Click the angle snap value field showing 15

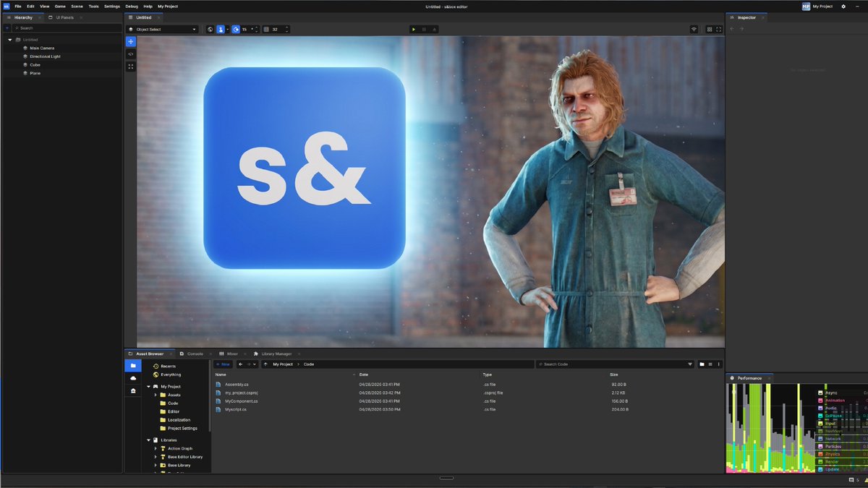[246, 29]
